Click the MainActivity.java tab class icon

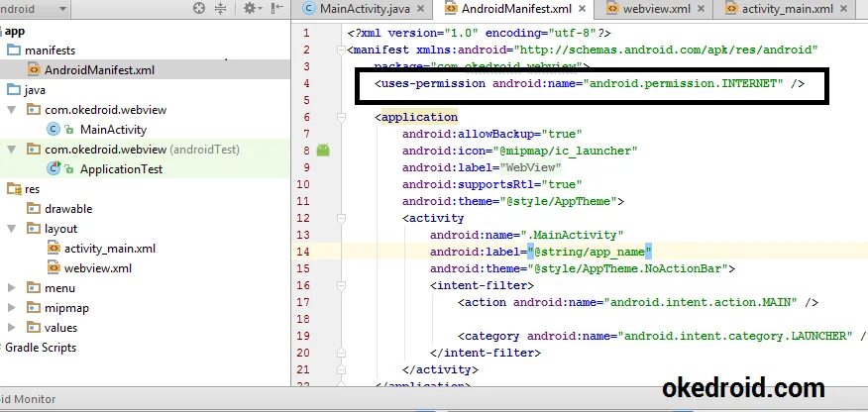tap(309, 9)
